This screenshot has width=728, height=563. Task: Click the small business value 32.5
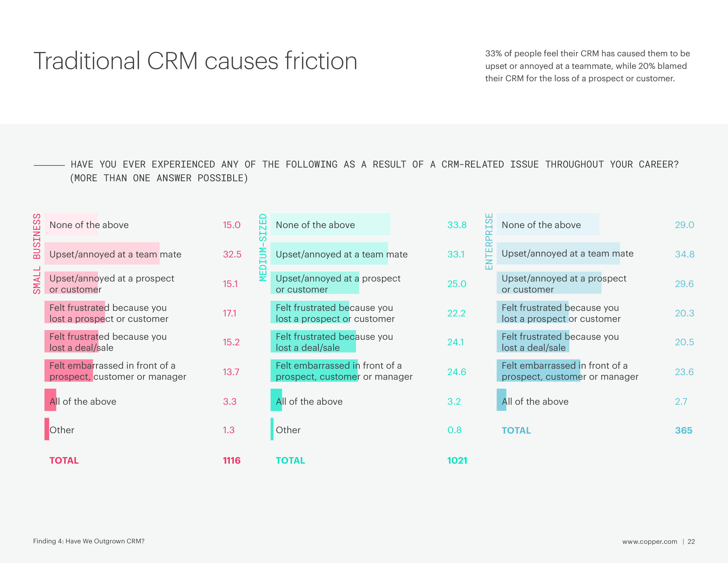coord(232,254)
